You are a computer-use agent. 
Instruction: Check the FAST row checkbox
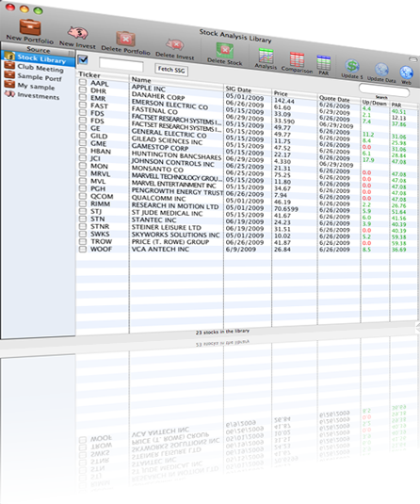click(x=83, y=105)
